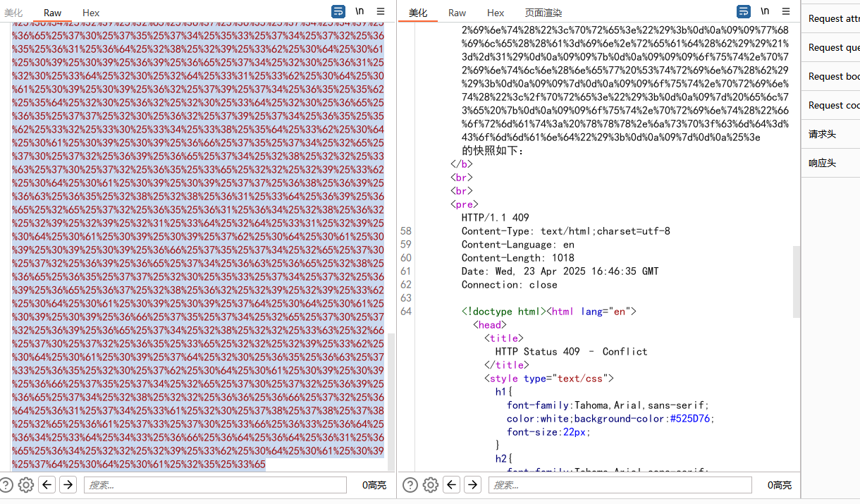The width and height of the screenshot is (860, 504).
Task: Click line number 58 in response gutter
Action: (x=406, y=231)
